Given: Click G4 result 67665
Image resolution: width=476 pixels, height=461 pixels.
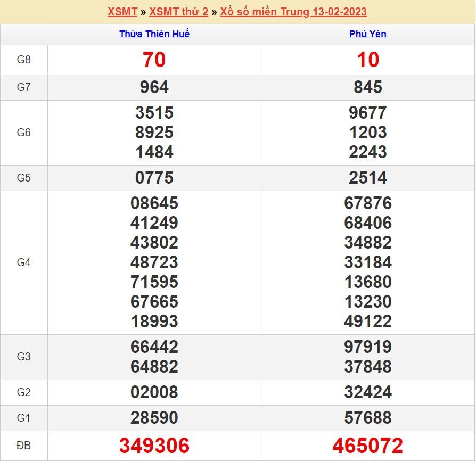Looking at the screenshot, I should pyautogui.click(x=154, y=302).
